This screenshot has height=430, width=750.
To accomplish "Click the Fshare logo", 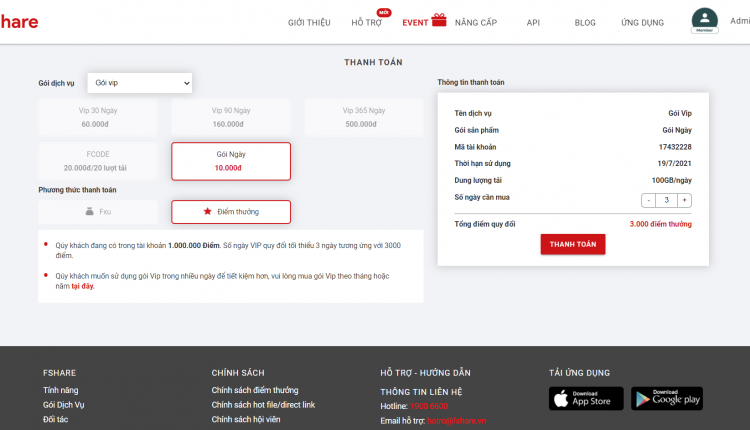I will click(19, 22).
